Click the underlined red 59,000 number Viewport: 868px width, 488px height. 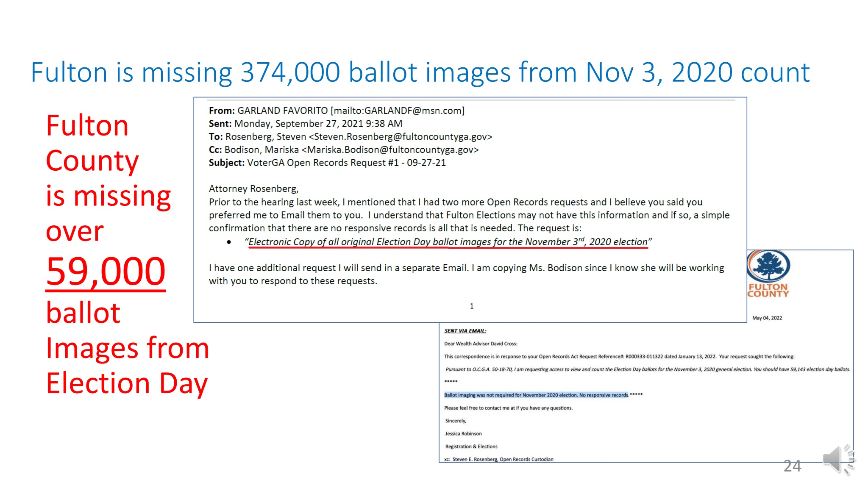pyautogui.click(x=106, y=272)
